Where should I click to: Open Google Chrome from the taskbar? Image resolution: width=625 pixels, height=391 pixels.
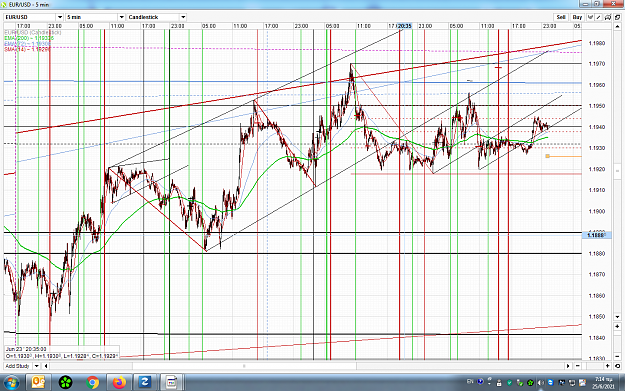tap(92, 383)
